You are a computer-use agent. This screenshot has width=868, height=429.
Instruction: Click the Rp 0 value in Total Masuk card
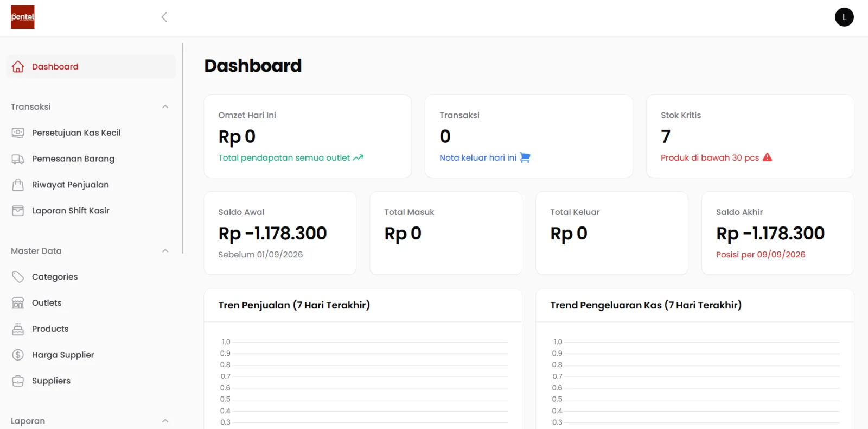403,234
